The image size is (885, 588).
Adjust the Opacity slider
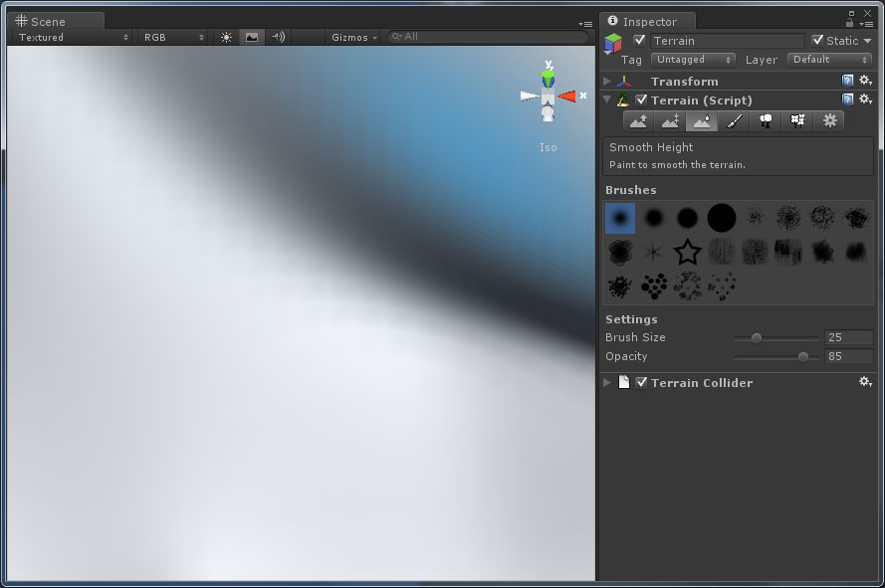(x=775, y=356)
